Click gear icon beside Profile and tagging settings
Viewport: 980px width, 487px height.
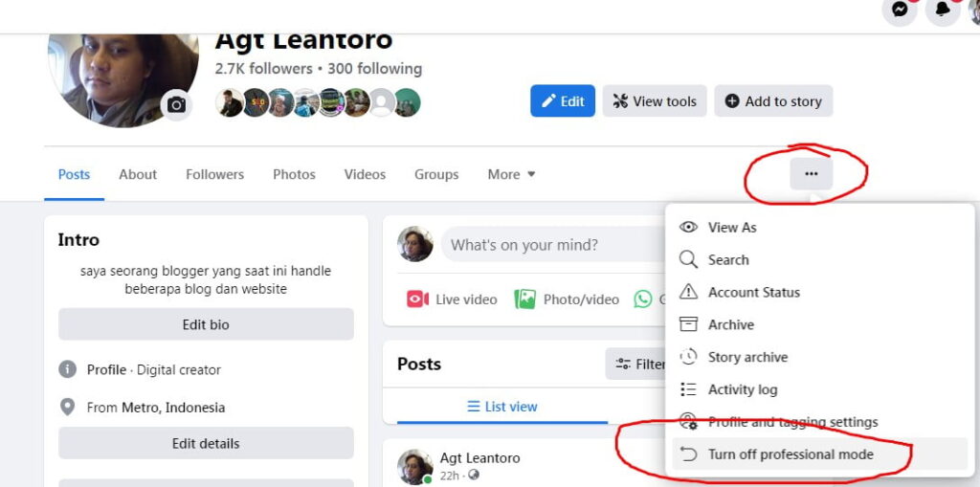(688, 421)
